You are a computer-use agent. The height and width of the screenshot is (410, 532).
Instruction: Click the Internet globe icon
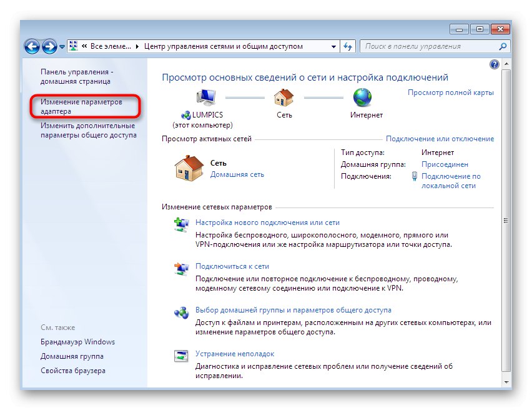(362, 97)
